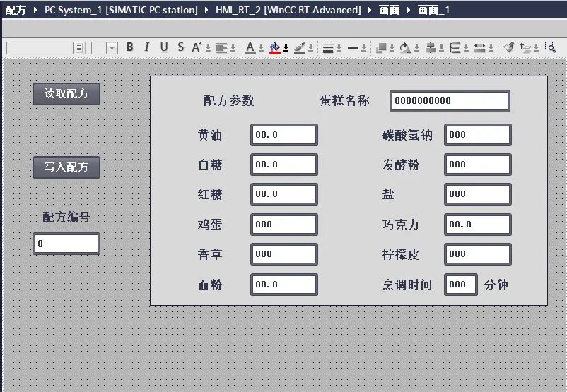Toggle underline text formatting

coord(164,47)
